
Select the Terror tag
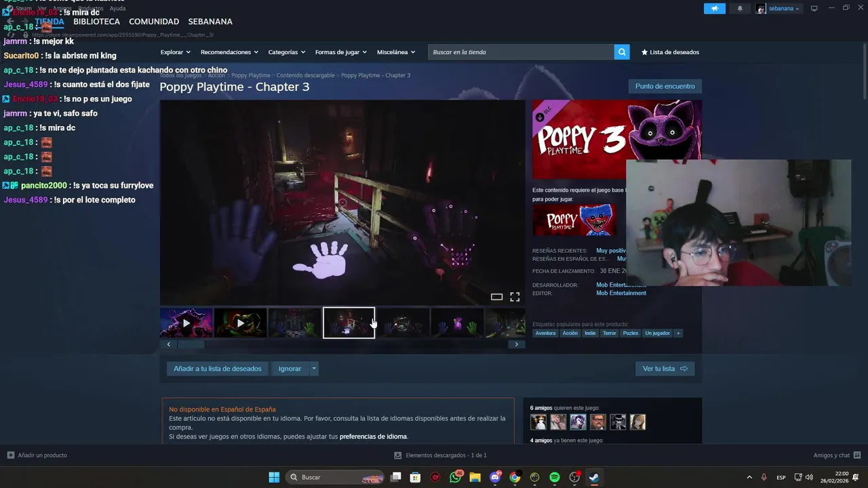[610, 333]
